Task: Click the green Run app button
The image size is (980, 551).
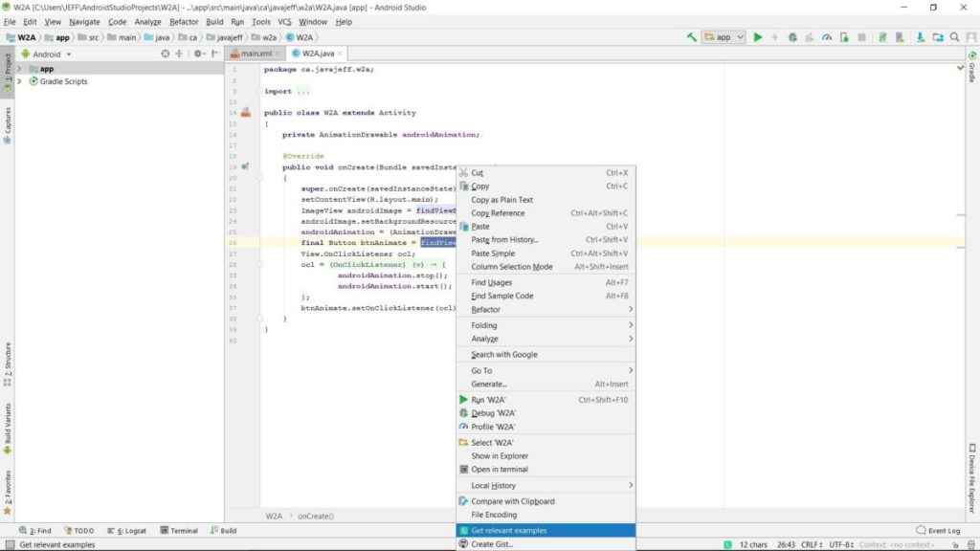Action: pyautogui.click(x=758, y=37)
